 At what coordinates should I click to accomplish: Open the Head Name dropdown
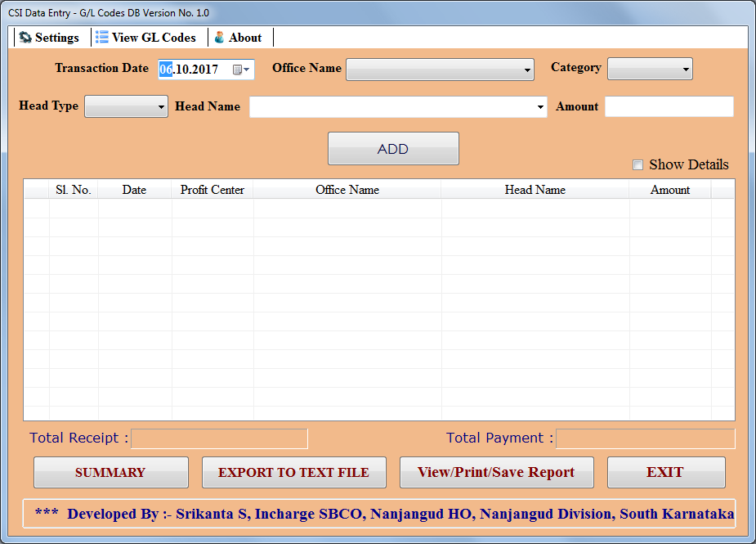coord(539,106)
